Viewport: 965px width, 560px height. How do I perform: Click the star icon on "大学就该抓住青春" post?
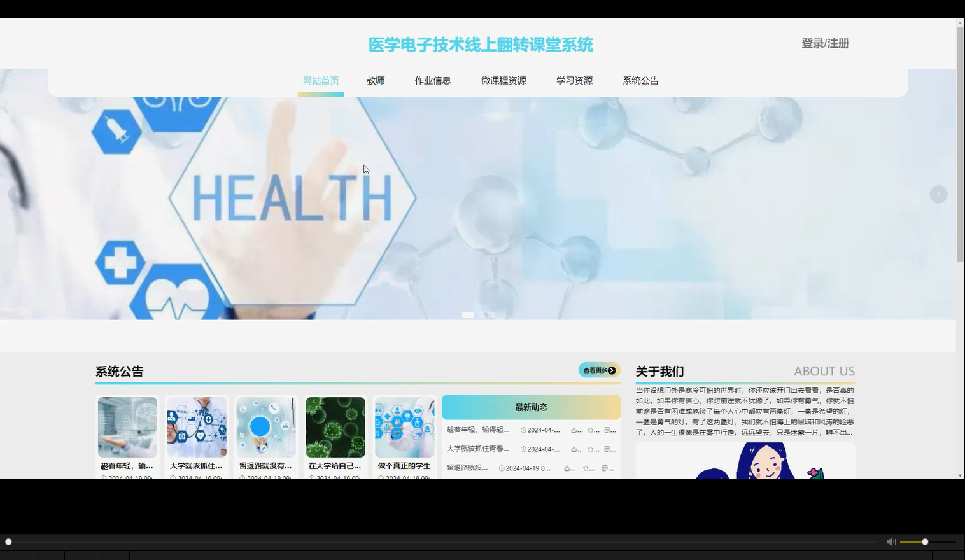click(x=591, y=449)
